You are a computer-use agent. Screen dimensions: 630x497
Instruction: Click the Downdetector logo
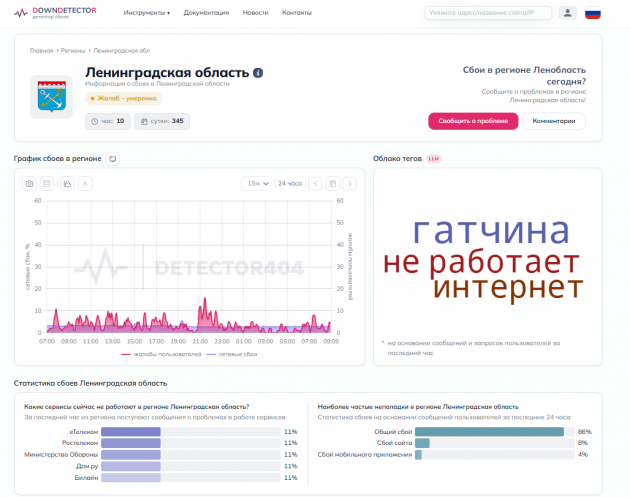[55, 13]
